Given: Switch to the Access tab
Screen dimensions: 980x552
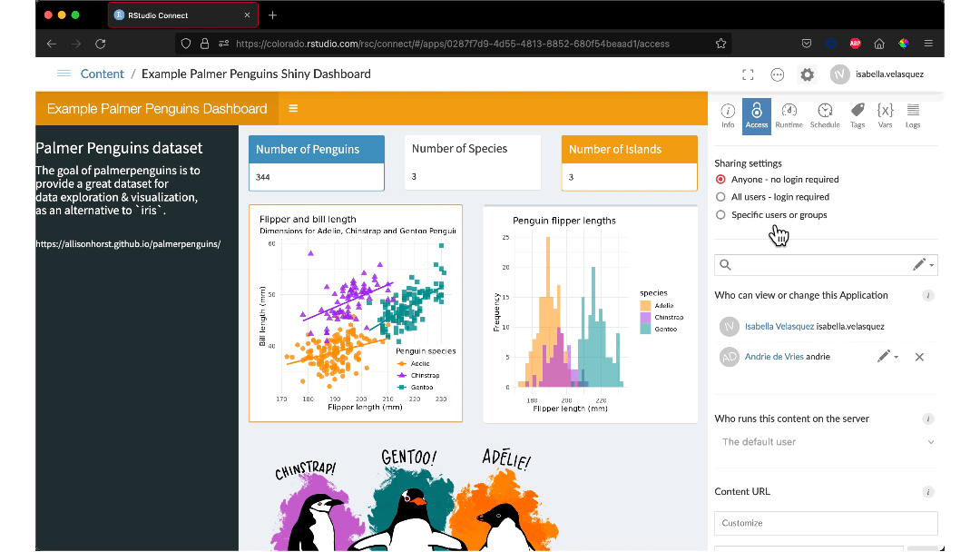Looking at the screenshot, I should coord(756,115).
